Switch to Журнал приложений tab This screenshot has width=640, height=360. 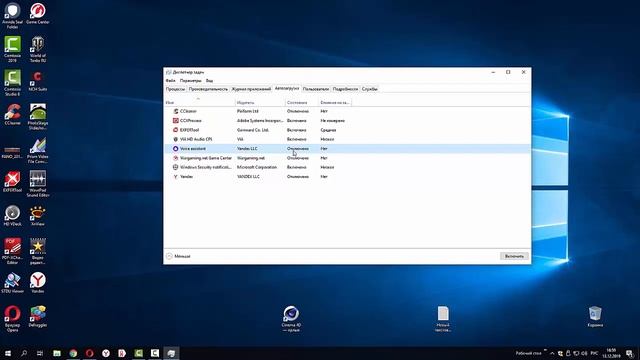click(251, 89)
